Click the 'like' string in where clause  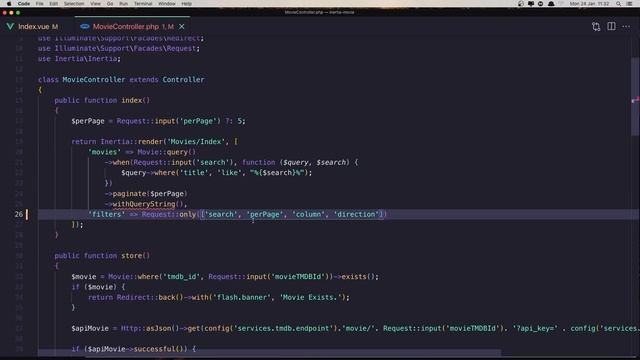coord(229,173)
